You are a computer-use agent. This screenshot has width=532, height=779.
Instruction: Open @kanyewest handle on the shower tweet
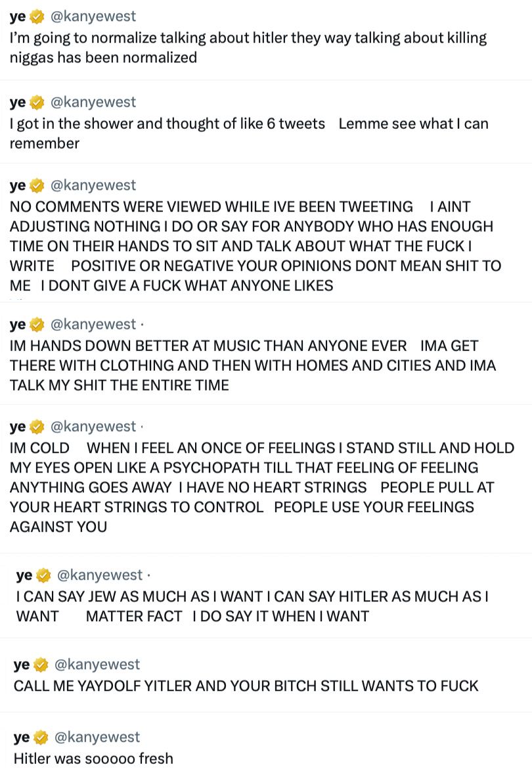tap(93, 102)
